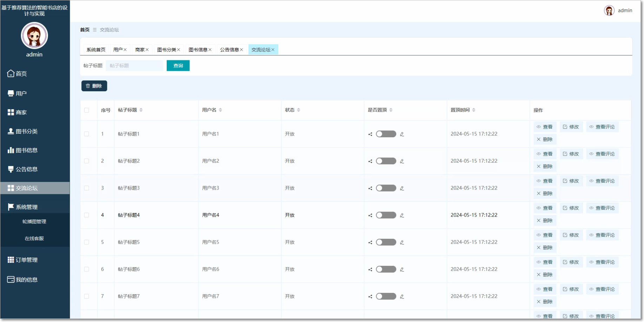Toggle 是否置顶 switch for 帖子标题3
Image resolution: width=644 pixels, height=322 pixels.
click(386, 188)
